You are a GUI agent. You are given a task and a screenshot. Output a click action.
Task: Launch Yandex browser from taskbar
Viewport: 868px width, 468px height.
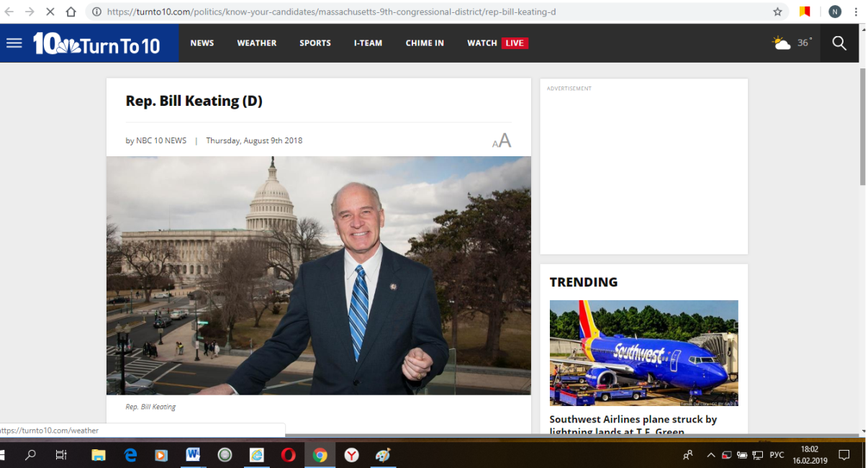coord(351,455)
